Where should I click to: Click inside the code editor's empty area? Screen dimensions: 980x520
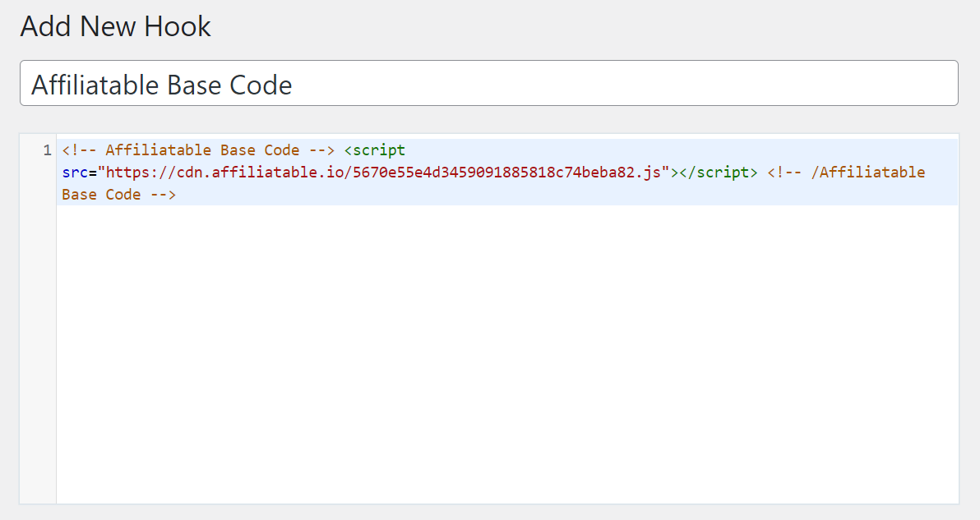(507, 353)
